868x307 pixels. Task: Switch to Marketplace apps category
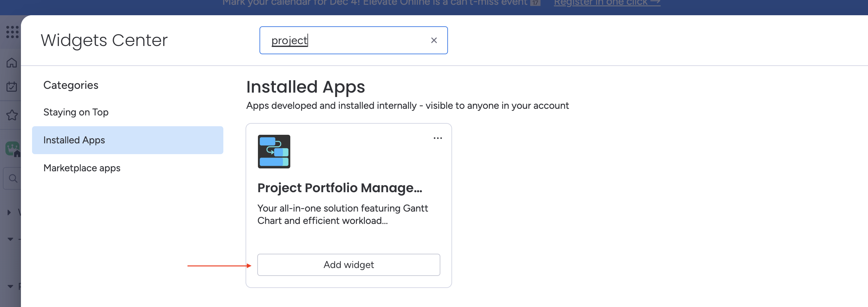(x=82, y=168)
